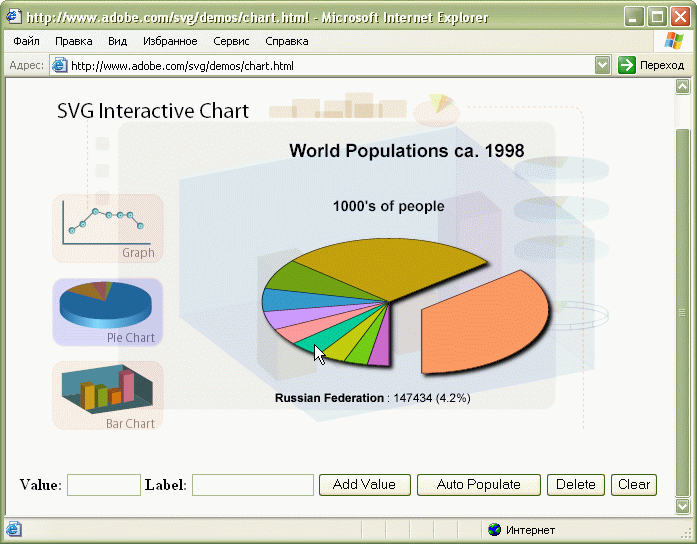Click the Delete button
The image size is (697, 544).
[576, 484]
